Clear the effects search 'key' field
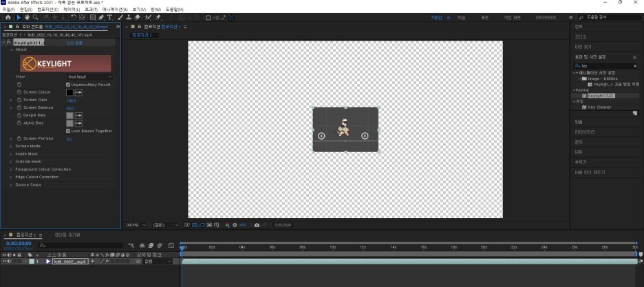Image resolution: width=644 pixels, height=287 pixels. tap(635, 65)
